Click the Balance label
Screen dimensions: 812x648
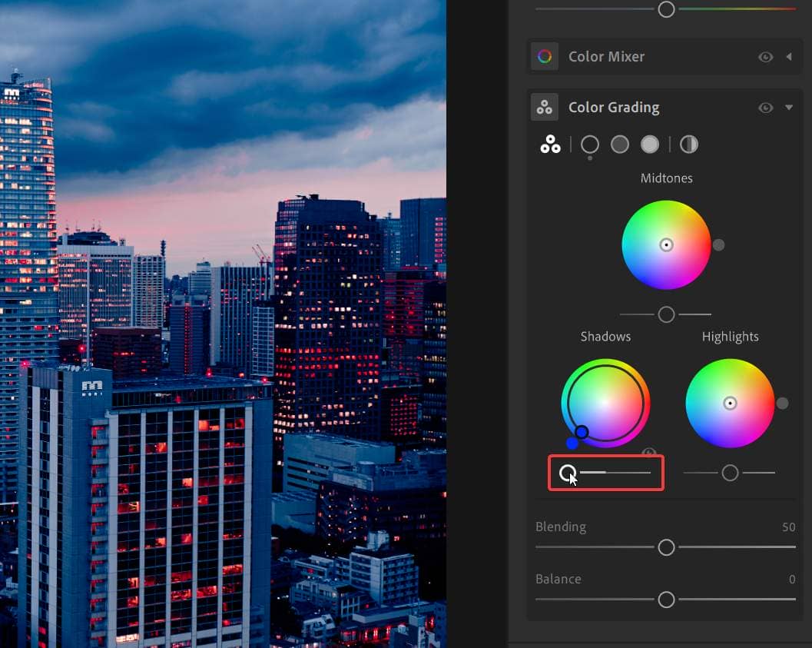[x=558, y=579]
